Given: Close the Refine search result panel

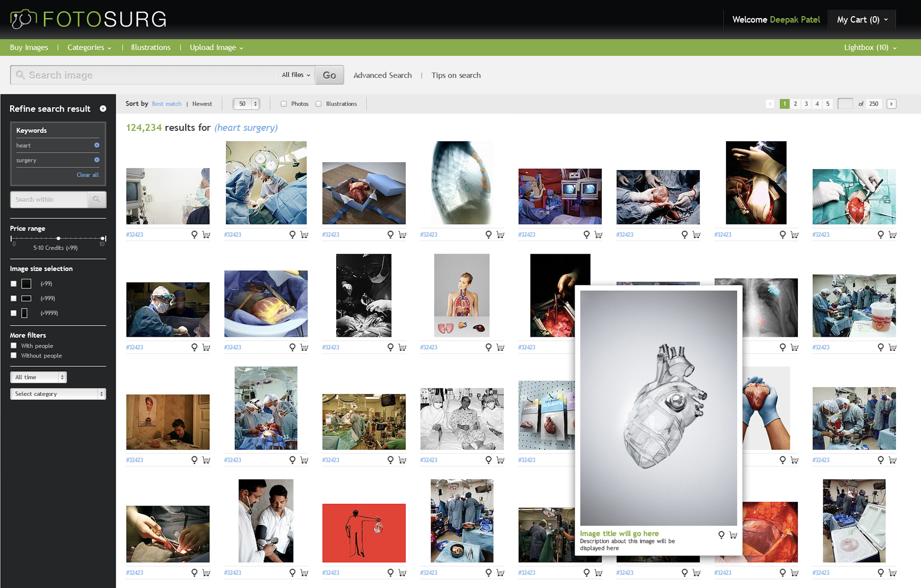Looking at the screenshot, I should tap(103, 108).
